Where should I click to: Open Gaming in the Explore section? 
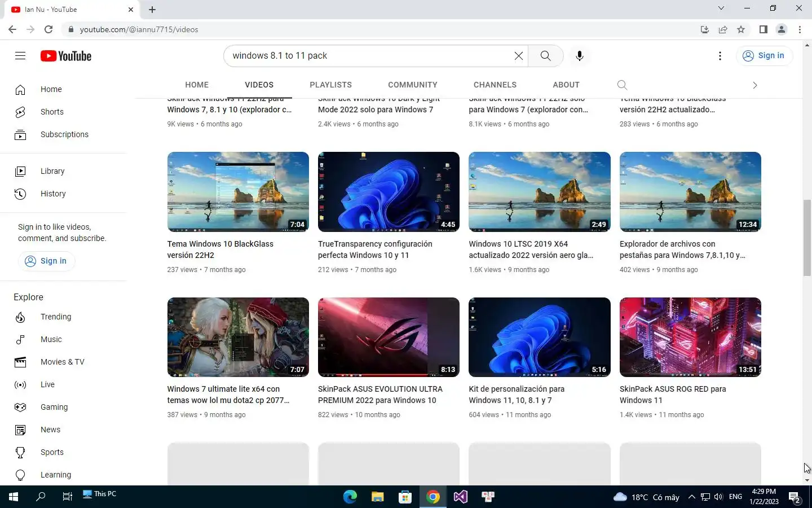pyautogui.click(x=63, y=407)
